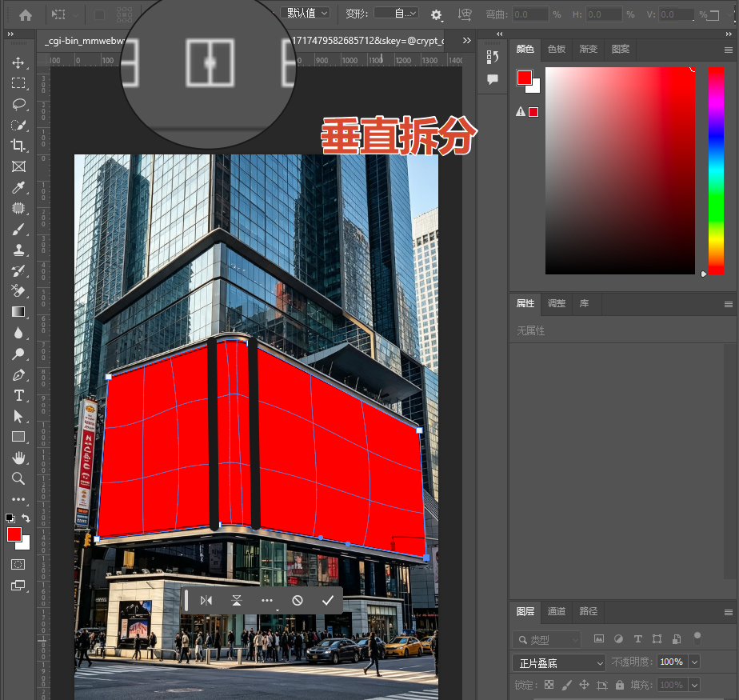Viewport: 739px width, 700px height.
Task: Choose the Hand tool
Action: [x=18, y=458]
